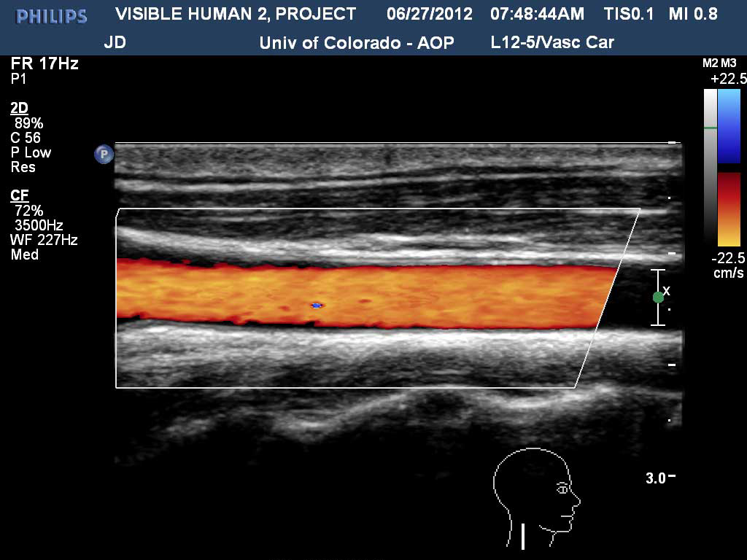Click the MI 0.8 indicator
This screenshot has width=747, height=560.
coord(692,14)
